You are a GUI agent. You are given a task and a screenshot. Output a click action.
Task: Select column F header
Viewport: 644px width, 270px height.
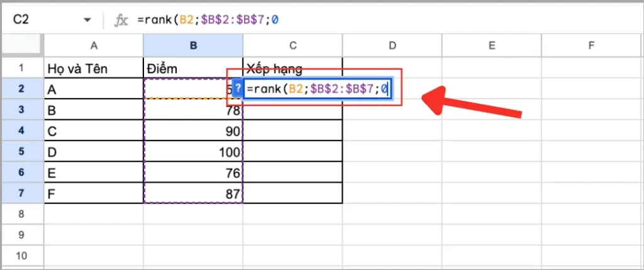tap(591, 46)
